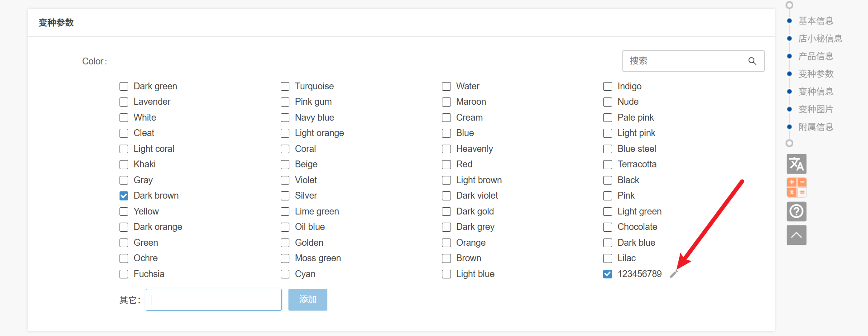Jump to 基本信息 section
The width and height of the screenshot is (868, 336).
815,21
